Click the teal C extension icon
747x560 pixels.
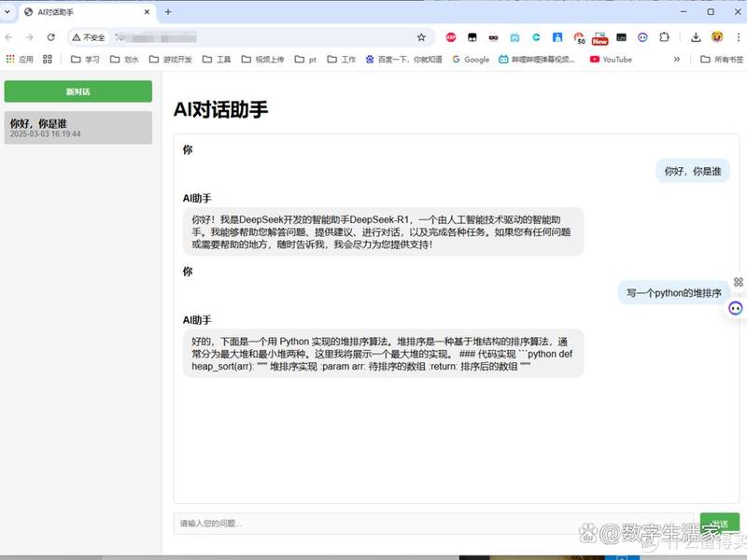pyautogui.click(x=536, y=37)
